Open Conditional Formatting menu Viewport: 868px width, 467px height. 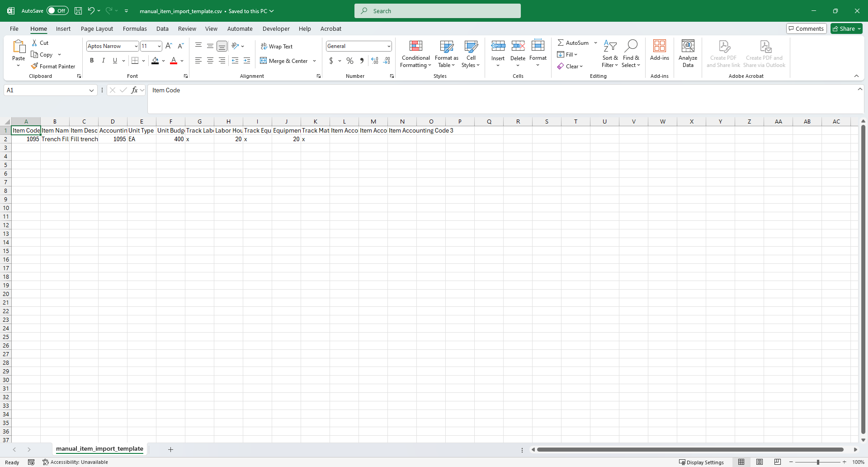pos(415,54)
